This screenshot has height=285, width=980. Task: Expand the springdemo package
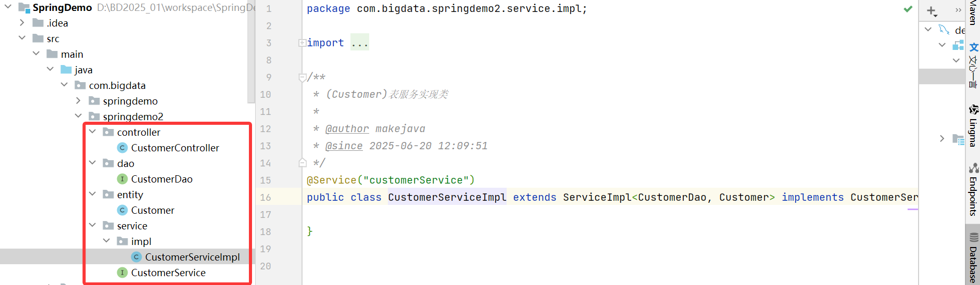(x=78, y=100)
